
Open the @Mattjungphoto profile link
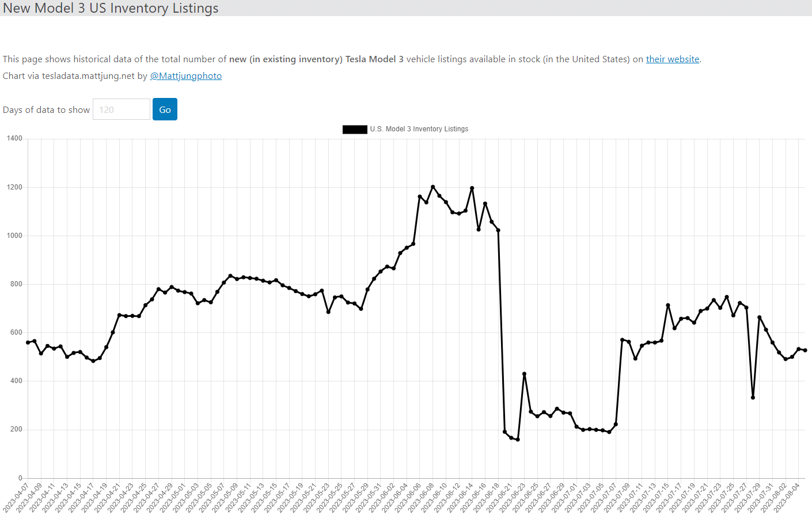pyautogui.click(x=186, y=75)
